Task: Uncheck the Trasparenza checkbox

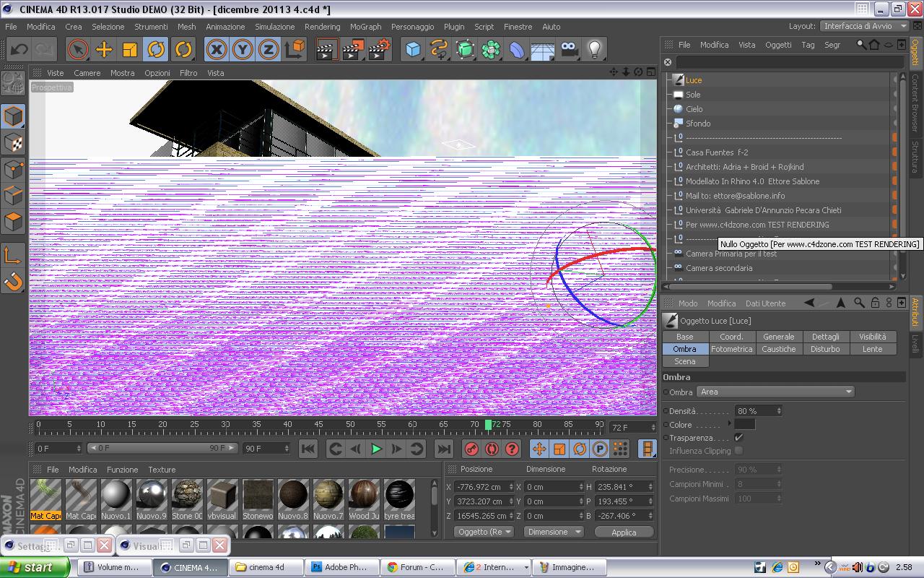Action: click(738, 438)
